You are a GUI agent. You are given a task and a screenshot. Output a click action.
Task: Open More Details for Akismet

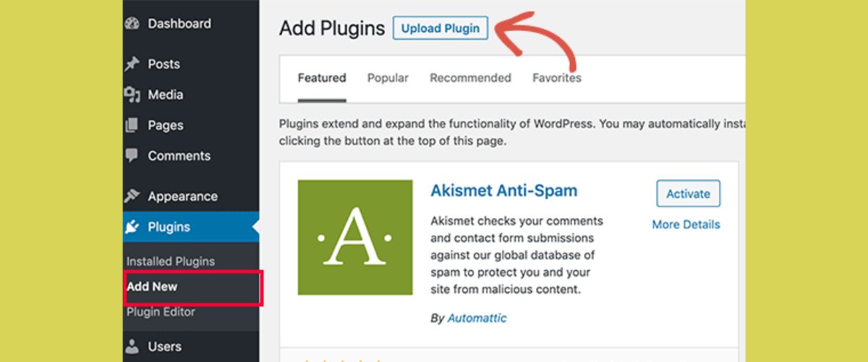tap(686, 224)
